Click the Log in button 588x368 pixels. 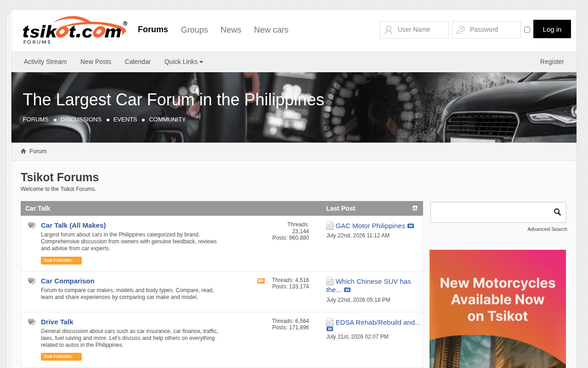(552, 29)
